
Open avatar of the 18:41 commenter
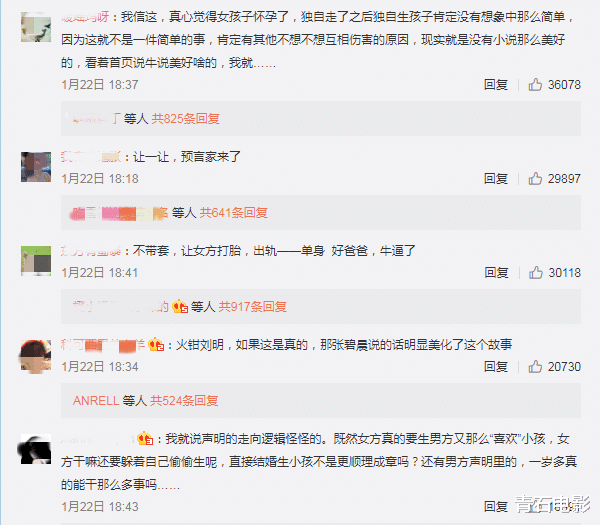point(36,261)
